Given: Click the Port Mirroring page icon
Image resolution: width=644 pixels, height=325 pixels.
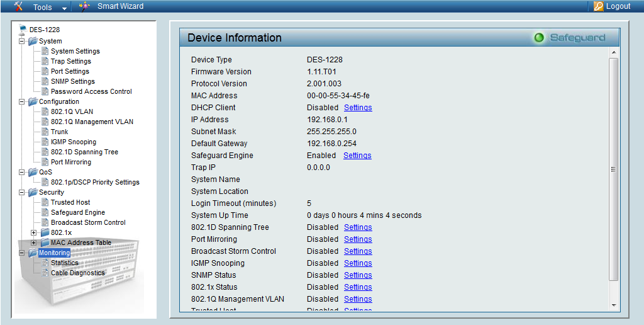Looking at the screenshot, I should [x=45, y=162].
